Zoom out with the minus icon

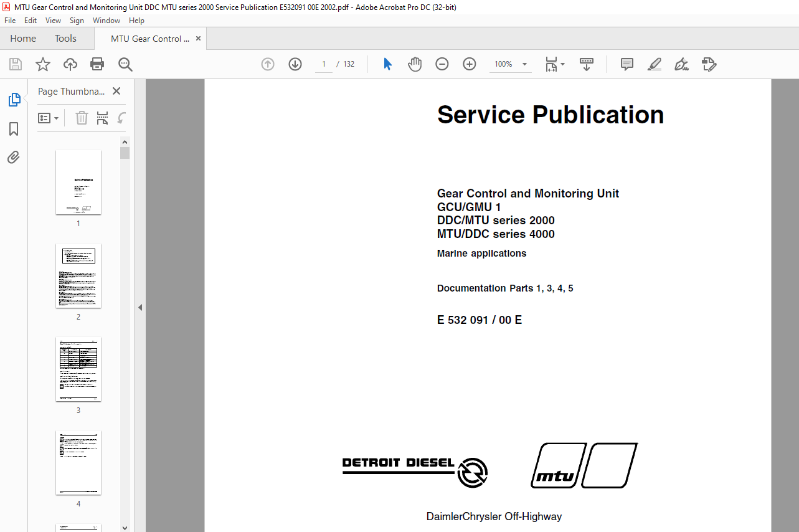tap(442, 64)
